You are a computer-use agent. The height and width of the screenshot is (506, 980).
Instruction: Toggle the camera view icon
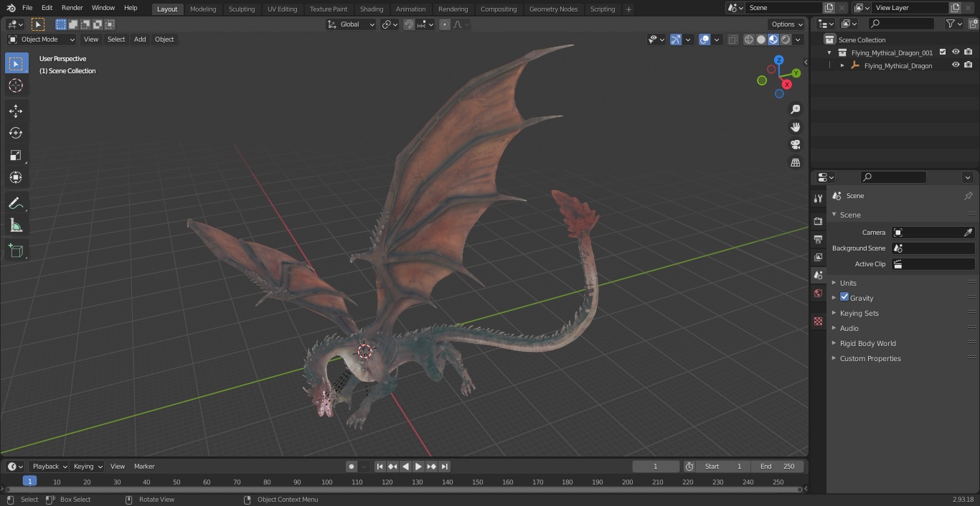(795, 145)
